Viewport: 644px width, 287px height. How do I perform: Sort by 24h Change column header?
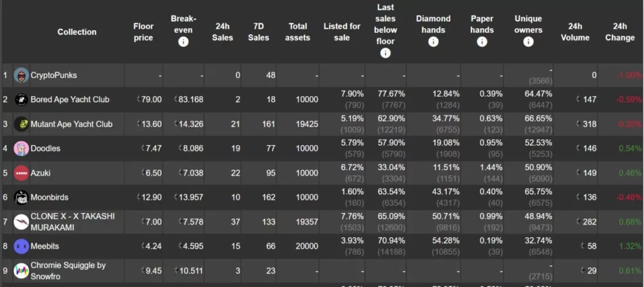pos(620,32)
